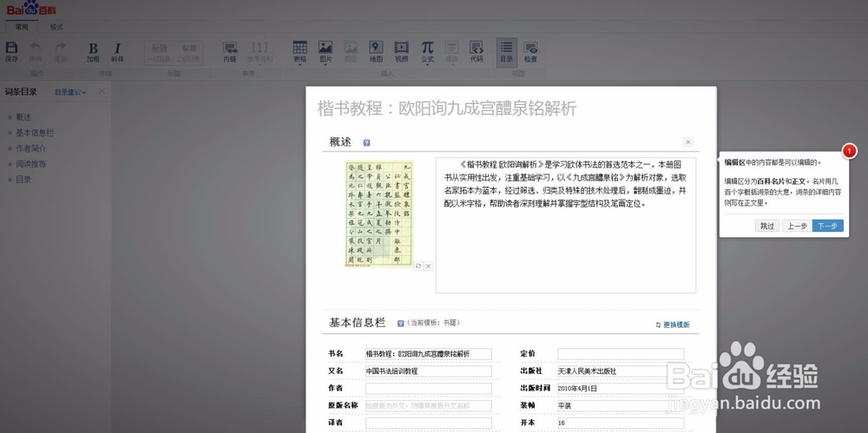The image size is (868, 433).
Task: Select 概述 in the outline
Action: [x=23, y=117]
